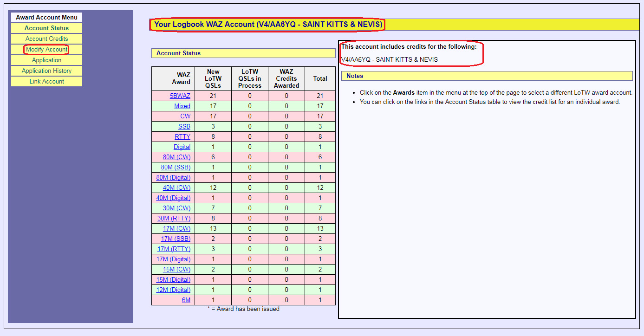Viewport: 644px width, 336px height.
Task: Select Link Account menu item
Action: (46, 82)
